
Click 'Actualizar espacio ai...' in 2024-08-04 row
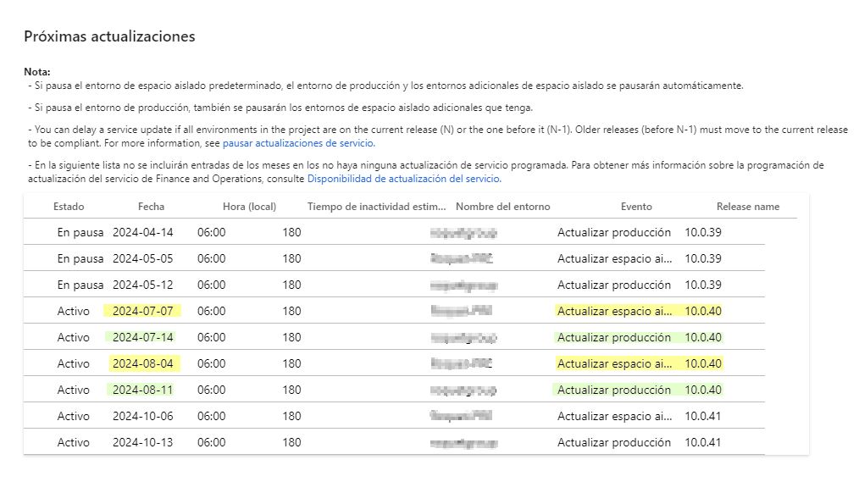pyautogui.click(x=615, y=363)
